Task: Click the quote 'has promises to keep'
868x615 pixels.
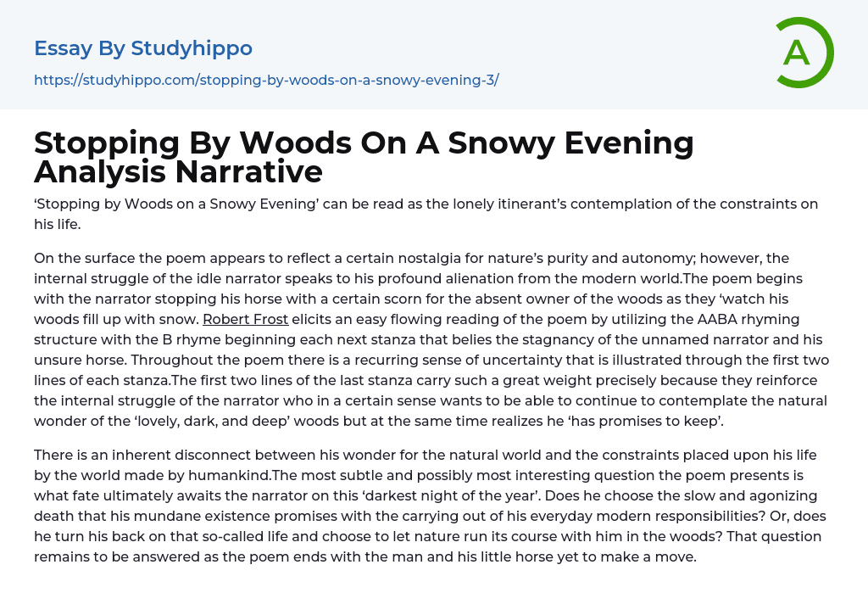Action: pos(675,421)
